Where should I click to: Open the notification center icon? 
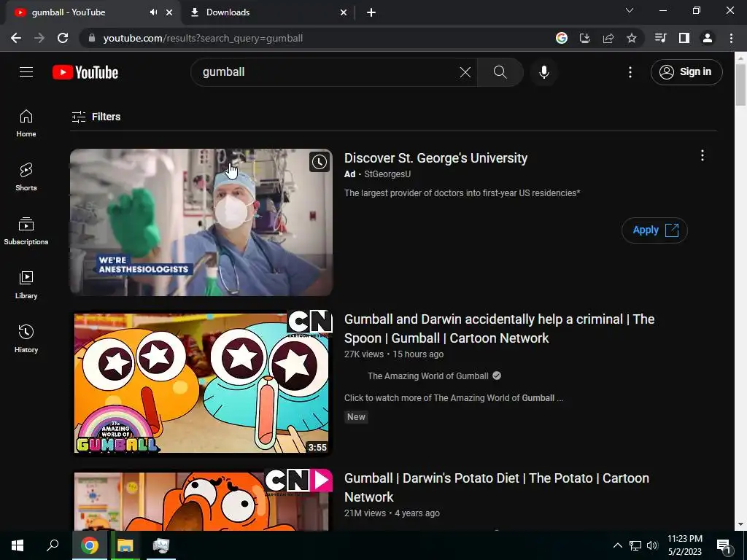coord(724,545)
